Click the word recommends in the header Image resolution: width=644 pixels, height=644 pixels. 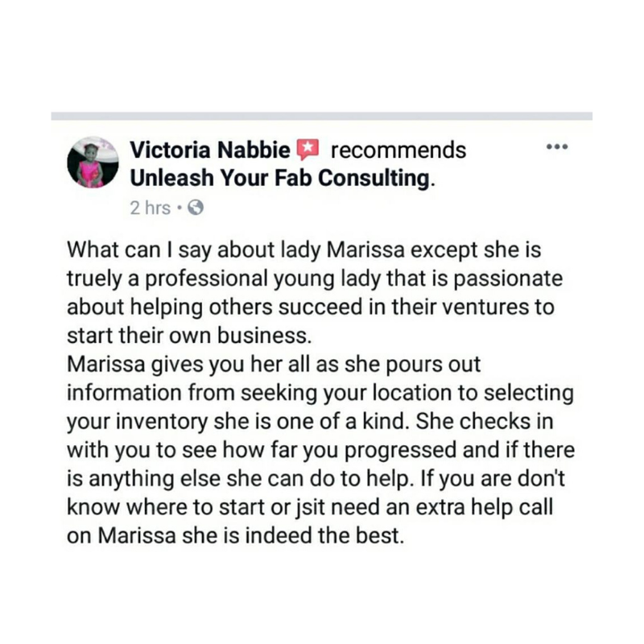398,150
